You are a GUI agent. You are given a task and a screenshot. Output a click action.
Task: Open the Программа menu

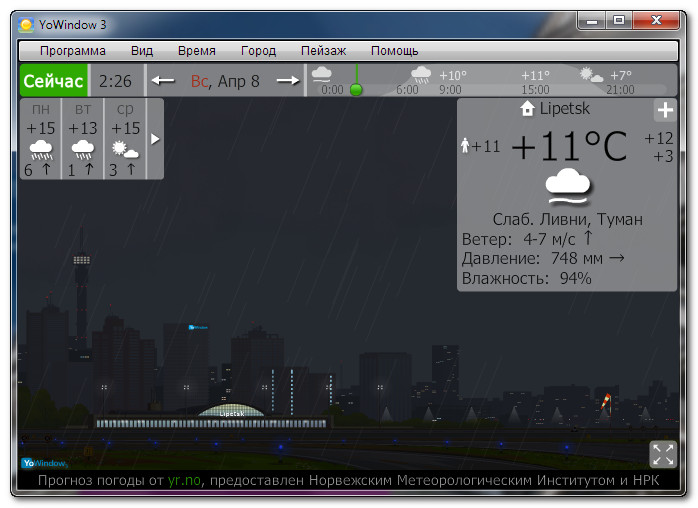pos(72,51)
